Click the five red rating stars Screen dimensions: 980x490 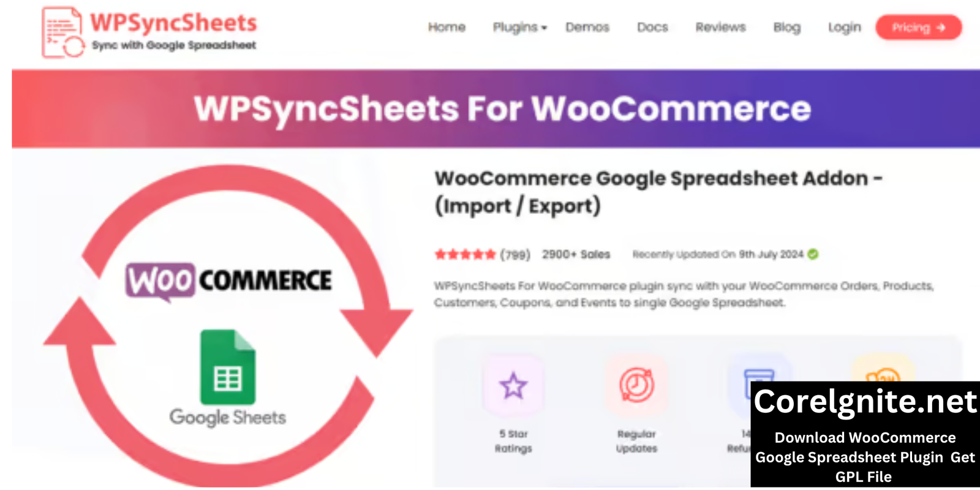465,254
